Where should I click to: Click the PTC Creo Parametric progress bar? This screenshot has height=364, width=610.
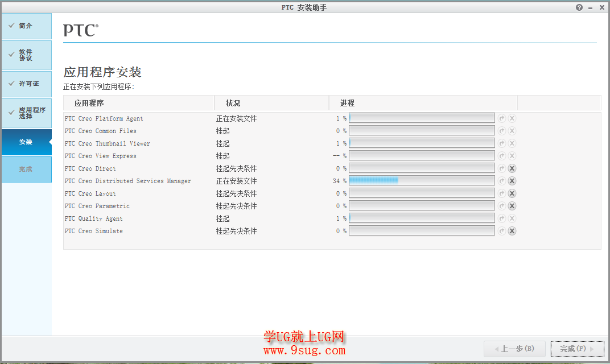[x=422, y=206]
